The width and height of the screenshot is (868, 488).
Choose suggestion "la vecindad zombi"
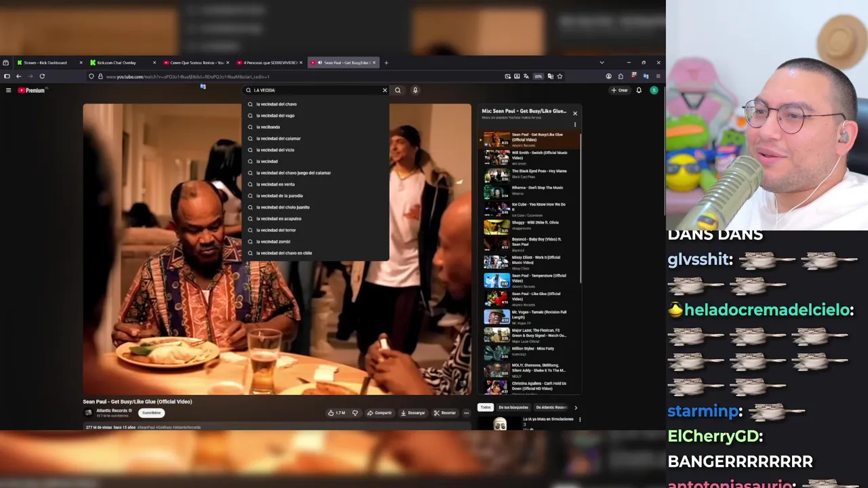point(315,242)
